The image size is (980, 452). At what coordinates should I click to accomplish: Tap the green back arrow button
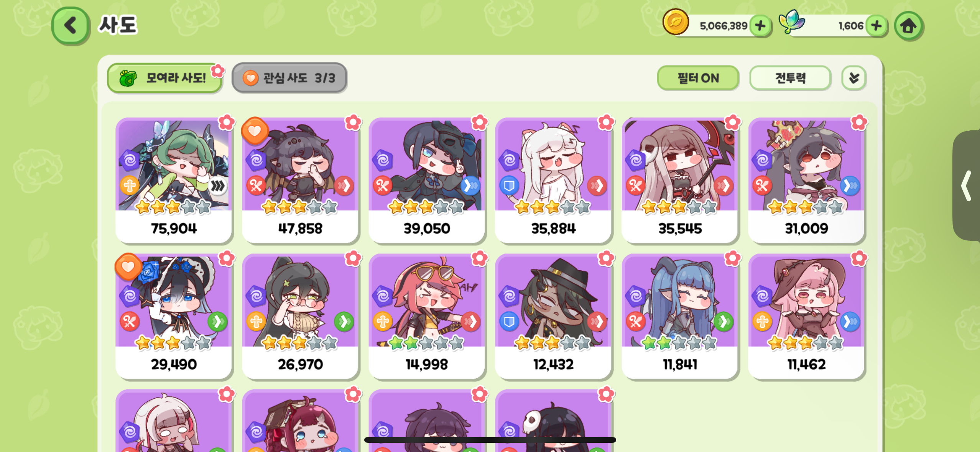pos(71,26)
